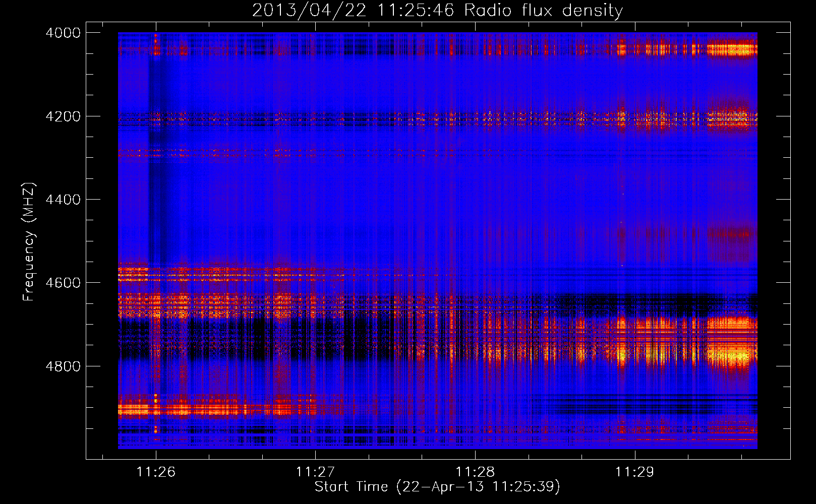Click the 4000 frequency axis label
The height and width of the screenshot is (504, 816).
63,33
